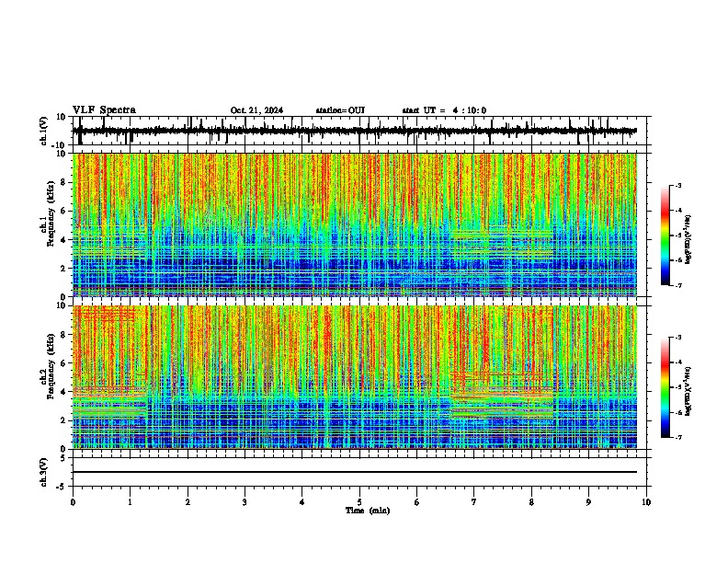This screenshot has height=563, width=728.
Task: Click the ch.1 frequency axis tick "8"
Action: point(63,182)
